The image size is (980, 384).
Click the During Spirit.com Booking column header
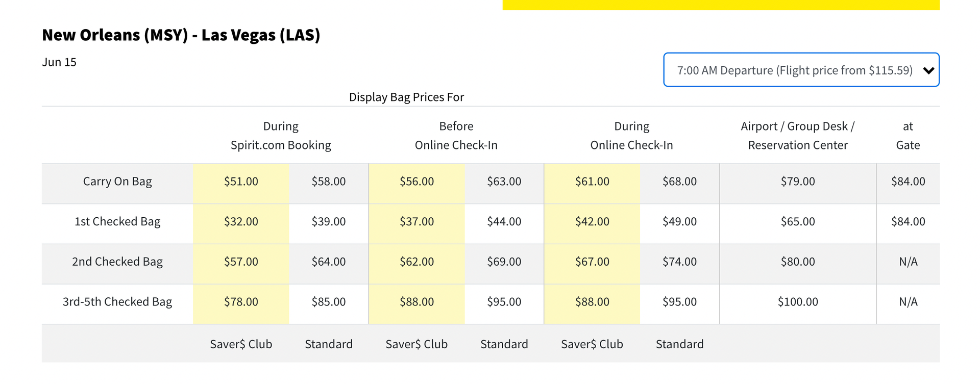(x=280, y=135)
